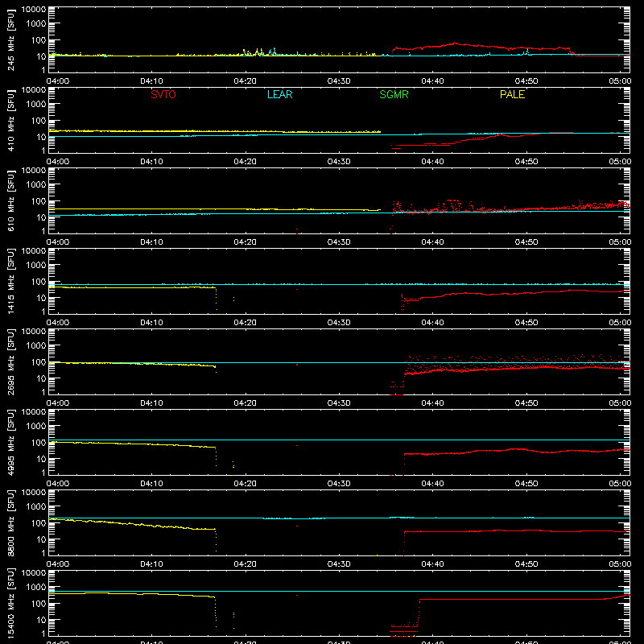
Task: Click '04:30' tick under the 2695 MHz panel
Action: pos(339,403)
